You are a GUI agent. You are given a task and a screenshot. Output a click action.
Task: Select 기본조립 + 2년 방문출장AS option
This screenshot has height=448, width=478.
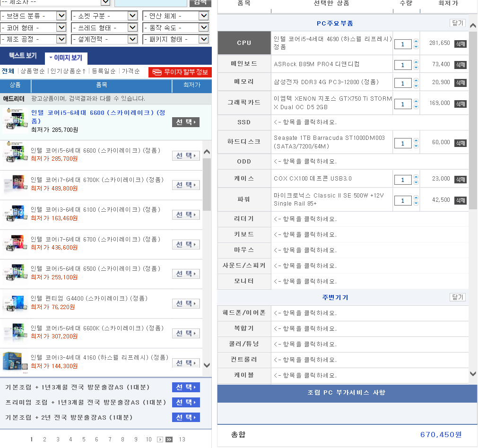pyautogui.click(x=186, y=417)
